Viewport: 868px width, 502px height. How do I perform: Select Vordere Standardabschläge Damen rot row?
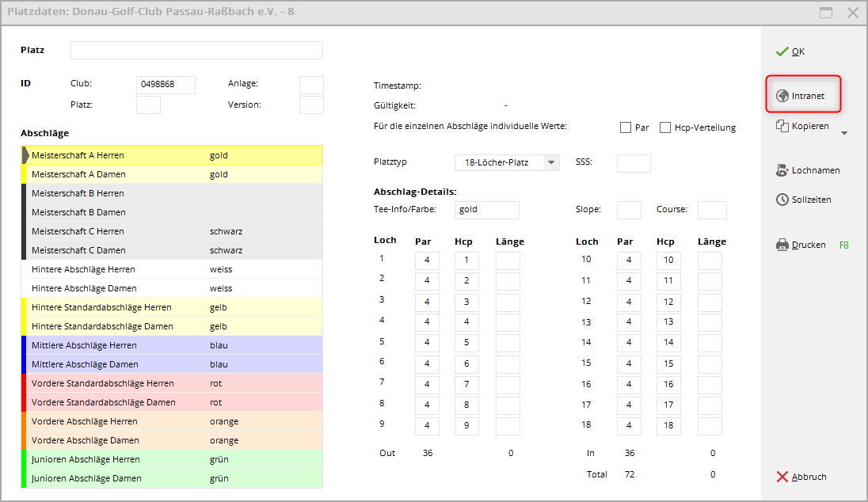[x=119, y=402]
